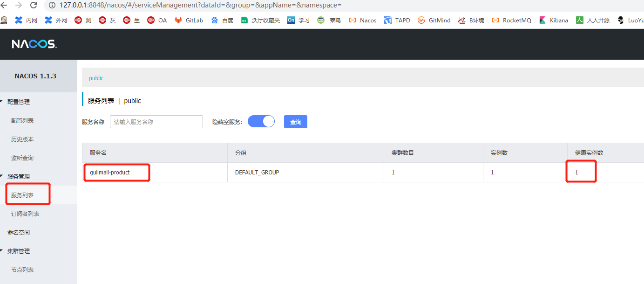Open the GitLab bookmark
The height and width of the screenshot is (284, 644).
pos(189,20)
